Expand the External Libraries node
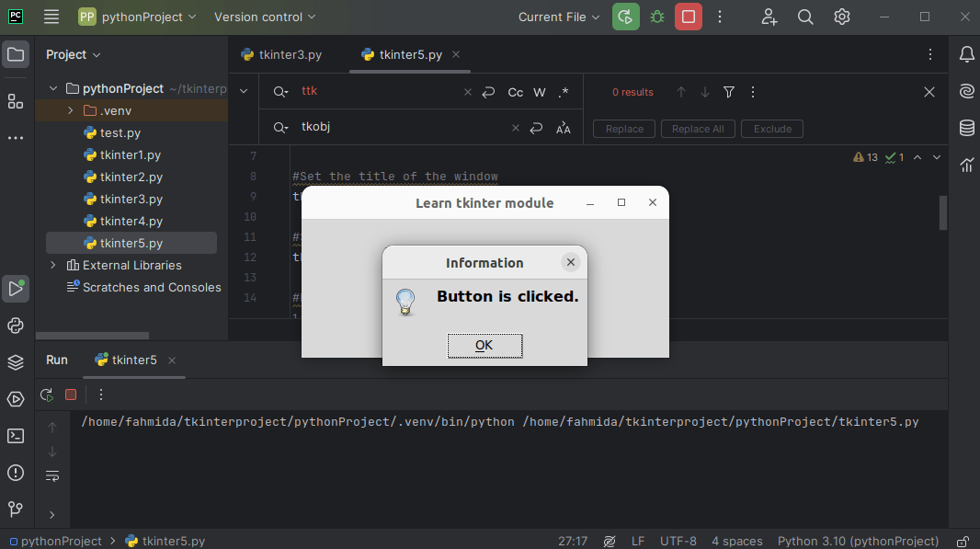Image resolution: width=980 pixels, height=549 pixels. click(53, 265)
